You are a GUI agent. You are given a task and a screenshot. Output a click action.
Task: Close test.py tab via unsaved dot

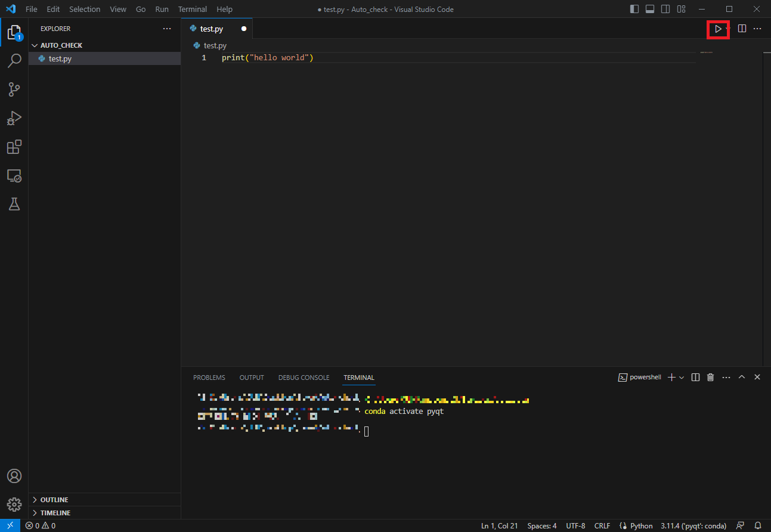click(244, 29)
